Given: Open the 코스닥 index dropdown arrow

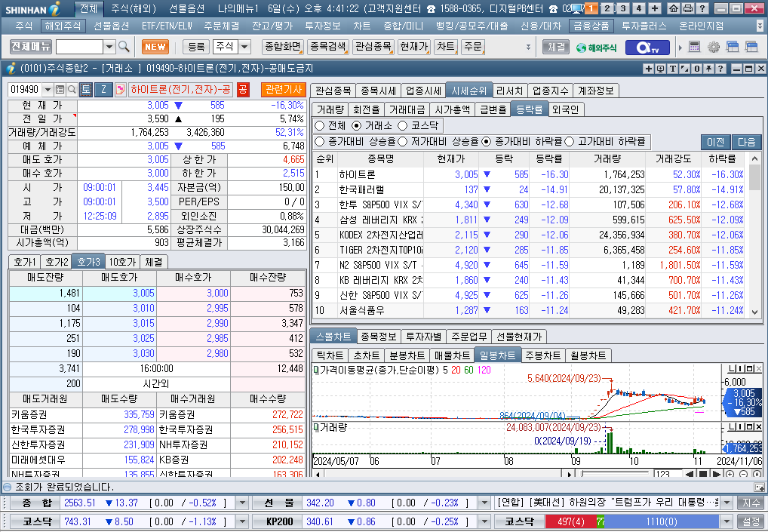Looking at the screenshot, I should [x=242, y=521].
